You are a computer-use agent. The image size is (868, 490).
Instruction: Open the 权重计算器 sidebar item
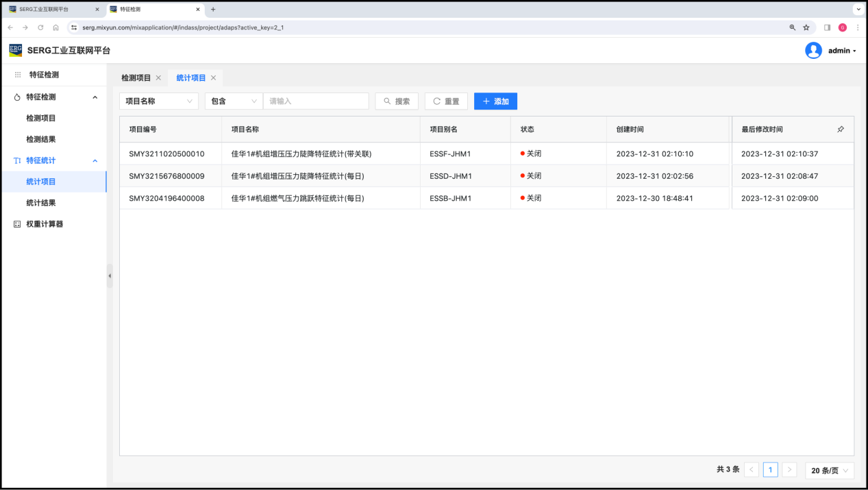coord(45,224)
